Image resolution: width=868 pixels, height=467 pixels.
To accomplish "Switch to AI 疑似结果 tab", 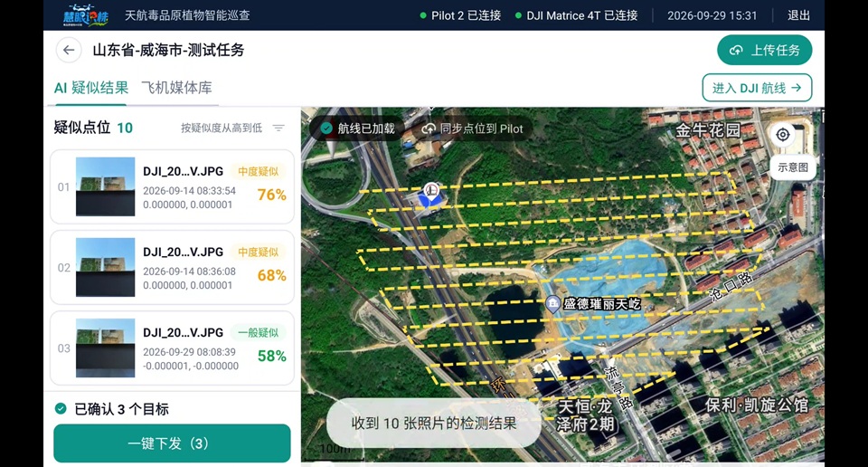I will (x=90, y=88).
